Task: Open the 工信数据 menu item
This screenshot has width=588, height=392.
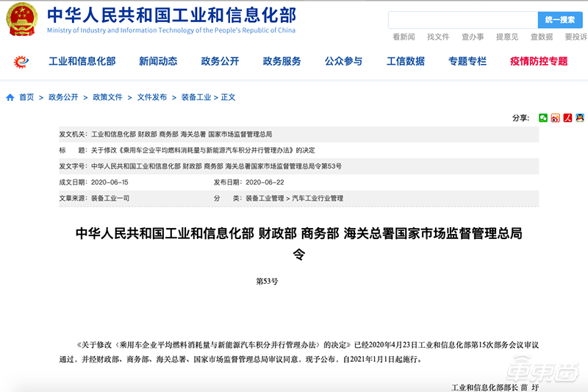Action: (x=405, y=62)
